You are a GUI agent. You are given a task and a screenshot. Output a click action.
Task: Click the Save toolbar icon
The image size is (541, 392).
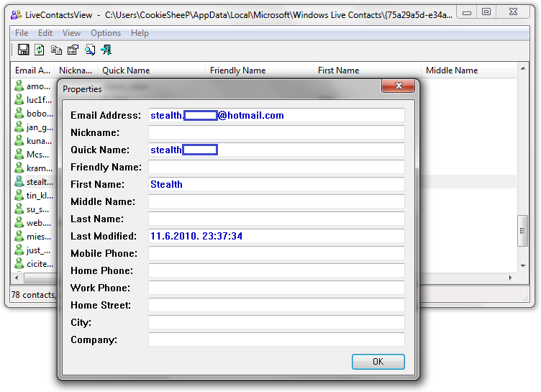(23, 50)
